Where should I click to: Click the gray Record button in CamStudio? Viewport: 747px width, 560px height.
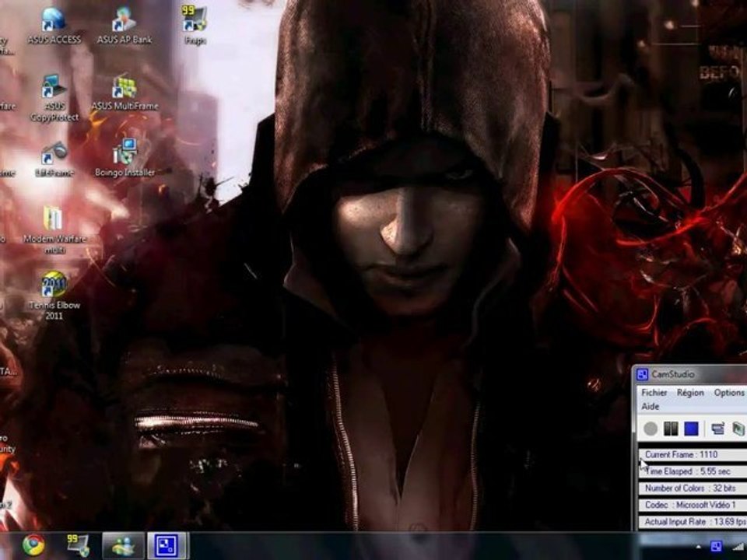click(651, 429)
